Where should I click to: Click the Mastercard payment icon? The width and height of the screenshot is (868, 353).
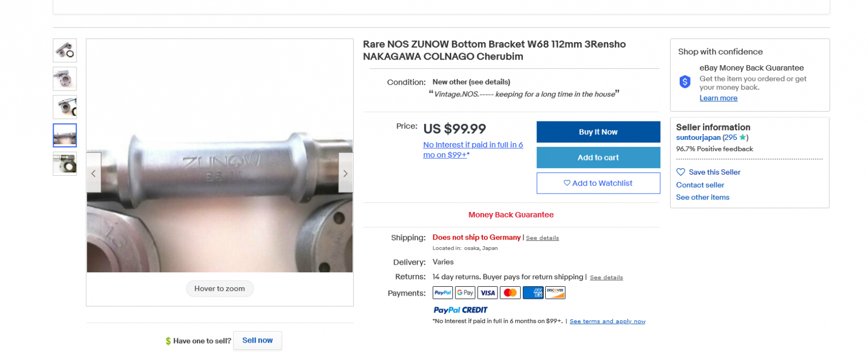coord(510,293)
